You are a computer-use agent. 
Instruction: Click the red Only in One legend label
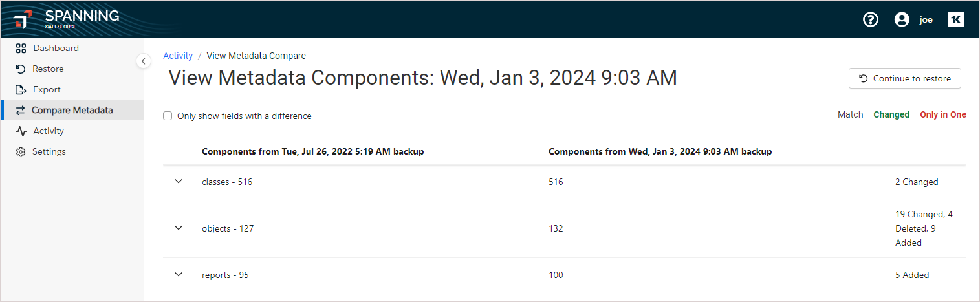click(x=943, y=114)
